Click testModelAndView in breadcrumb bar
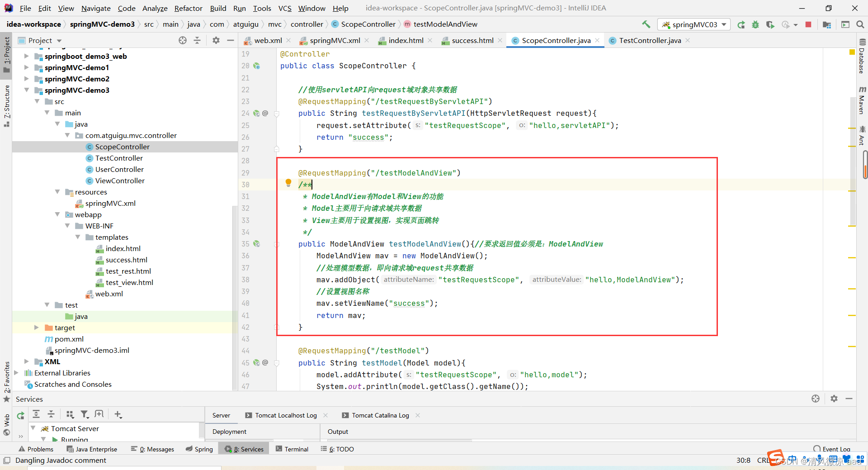Viewport: 868px width, 470px height. (445, 24)
